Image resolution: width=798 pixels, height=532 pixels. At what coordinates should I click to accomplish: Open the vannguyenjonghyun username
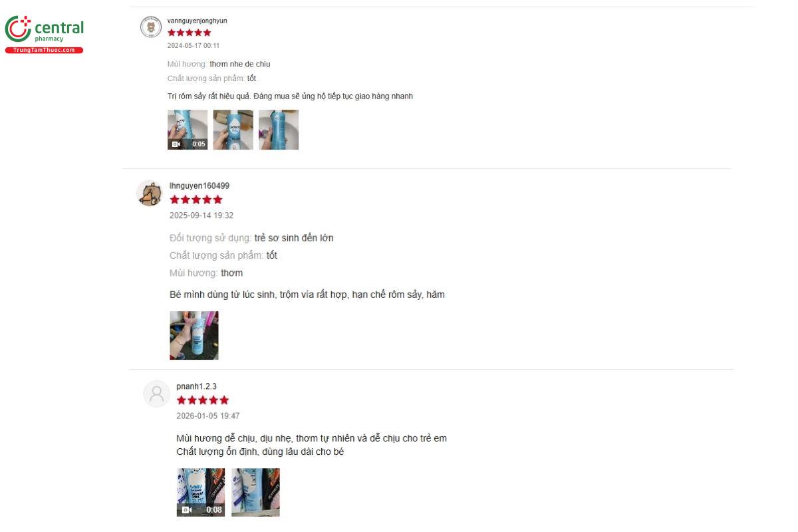[x=198, y=21]
